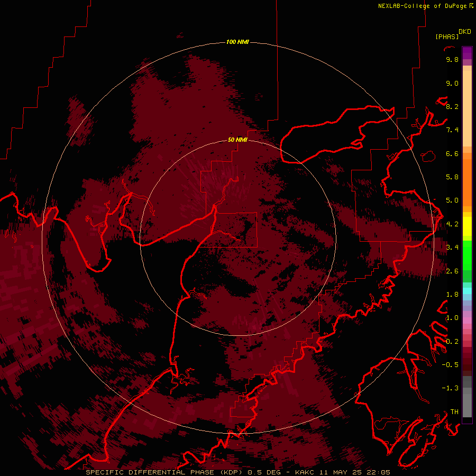The width and height of the screenshot is (476, 476).
Task: Click the 0.5 DEG elevation in the caption
Action: tap(265, 472)
